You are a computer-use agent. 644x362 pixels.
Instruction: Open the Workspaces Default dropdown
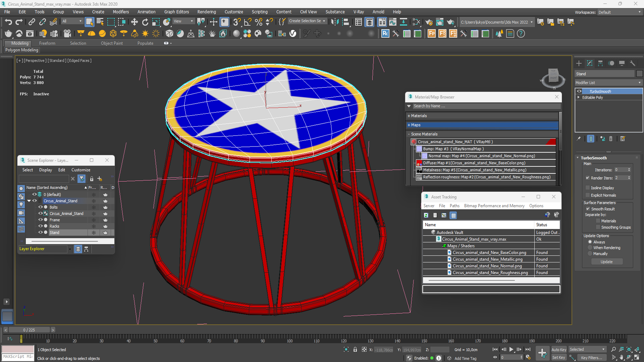pos(620,12)
